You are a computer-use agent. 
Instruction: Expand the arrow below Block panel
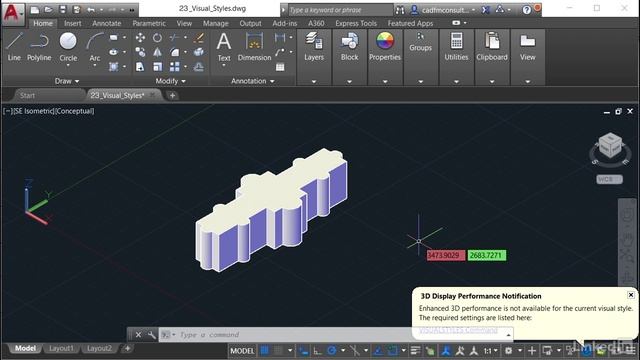(x=349, y=82)
